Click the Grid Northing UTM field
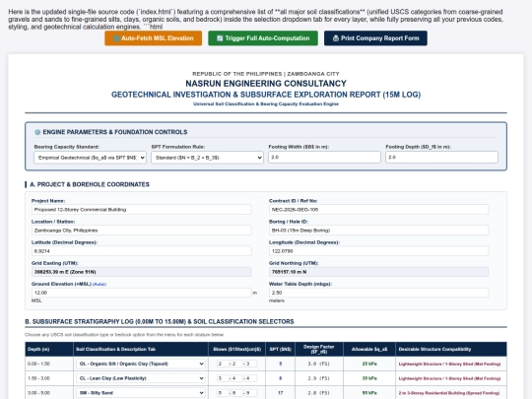This screenshot has height=399, width=532. 378,272
